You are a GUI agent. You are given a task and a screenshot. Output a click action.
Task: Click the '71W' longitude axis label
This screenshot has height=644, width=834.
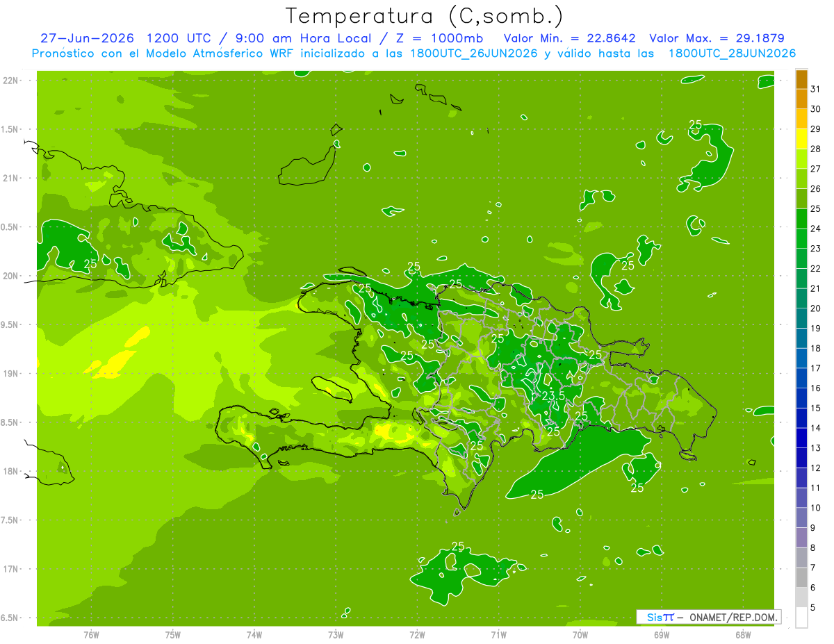pyautogui.click(x=498, y=635)
